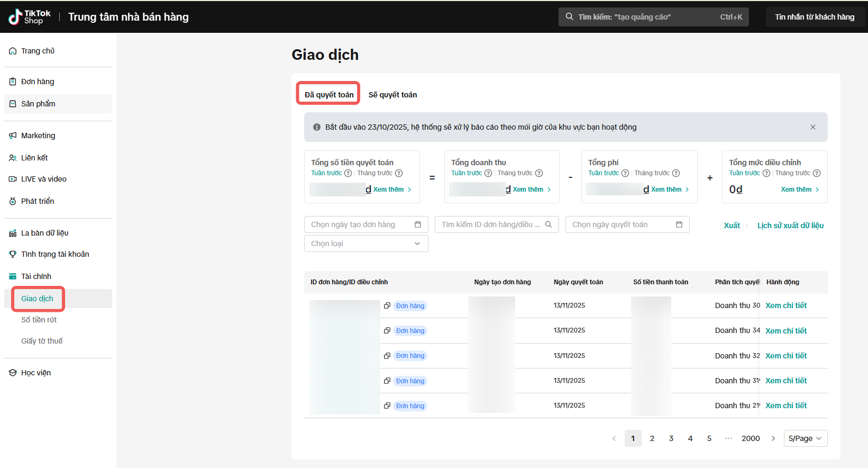The width and height of the screenshot is (868, 468).
Task: Click the TikTok Shop logo
Action: click(30, 17)
